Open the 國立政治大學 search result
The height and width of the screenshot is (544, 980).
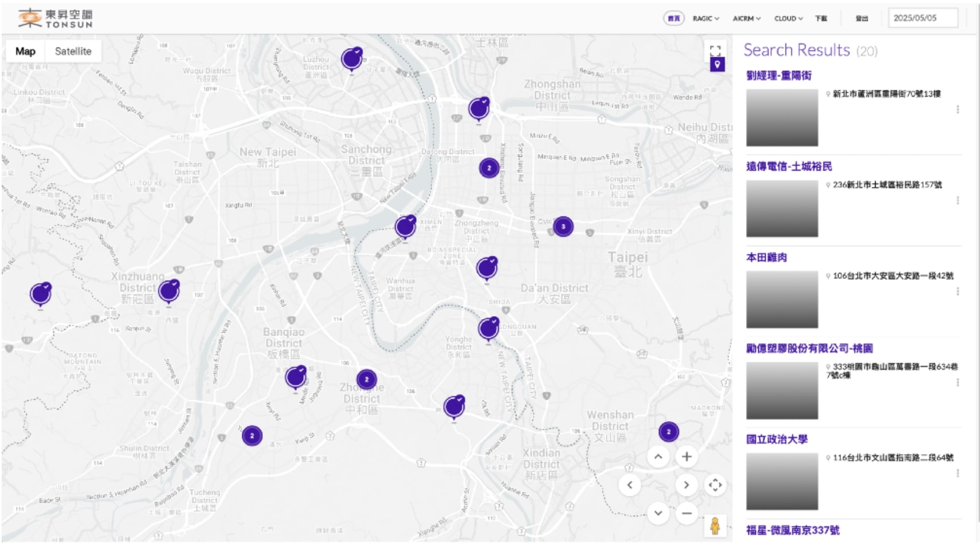(x=777, y=439)
